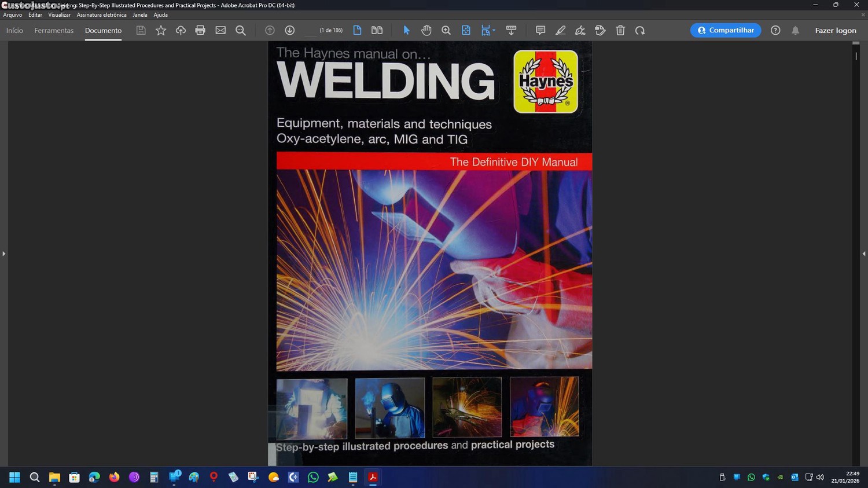Select the highlight text pen tool
The image size is (868, 488).
click(560, 30)
